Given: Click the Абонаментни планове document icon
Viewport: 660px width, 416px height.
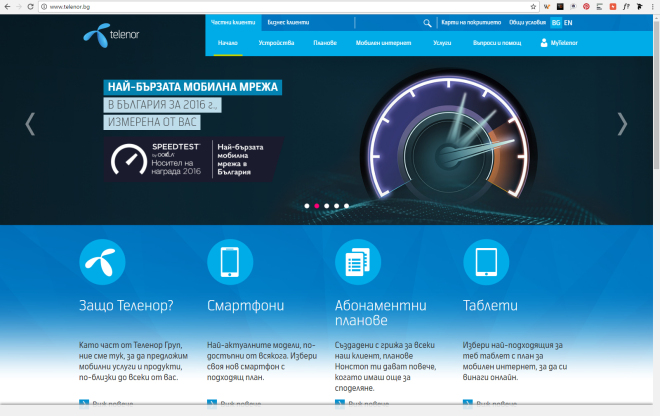Looking at the screenshot, I should pyautogui.click(x=358, y=262).
